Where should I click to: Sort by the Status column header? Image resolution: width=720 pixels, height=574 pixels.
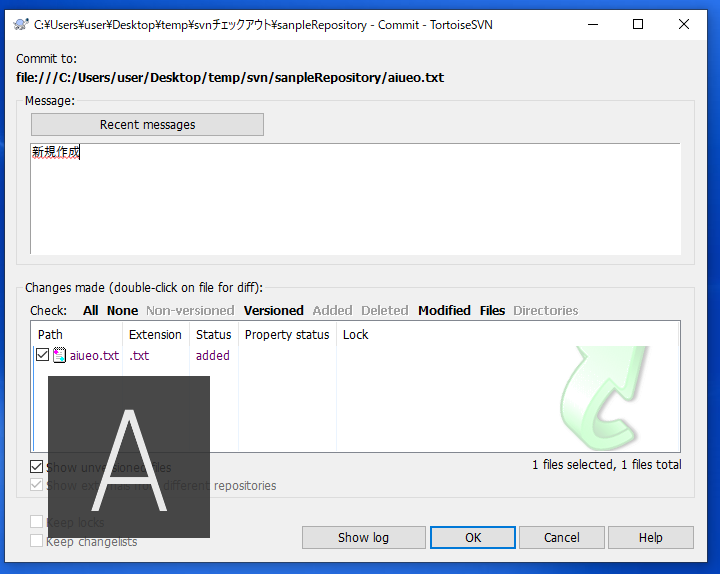pyautogui.click(x=214, y=335)
